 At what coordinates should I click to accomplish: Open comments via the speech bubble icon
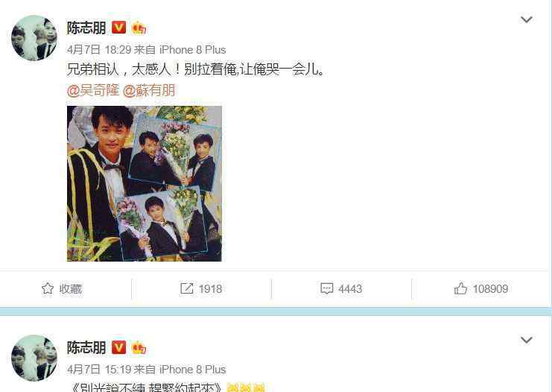pyautogui.click(x=327, y=288)
